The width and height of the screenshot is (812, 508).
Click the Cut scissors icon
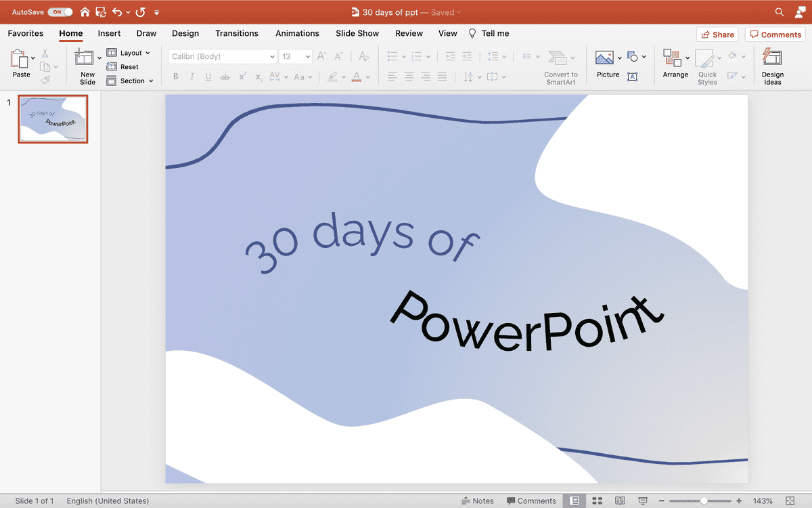tap(45, 54)
